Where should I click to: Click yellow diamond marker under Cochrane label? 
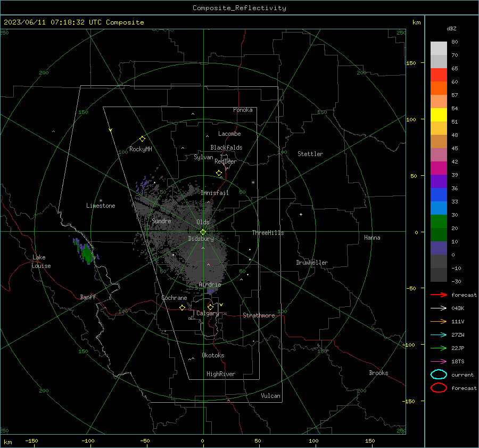click(x=183, y=307)
